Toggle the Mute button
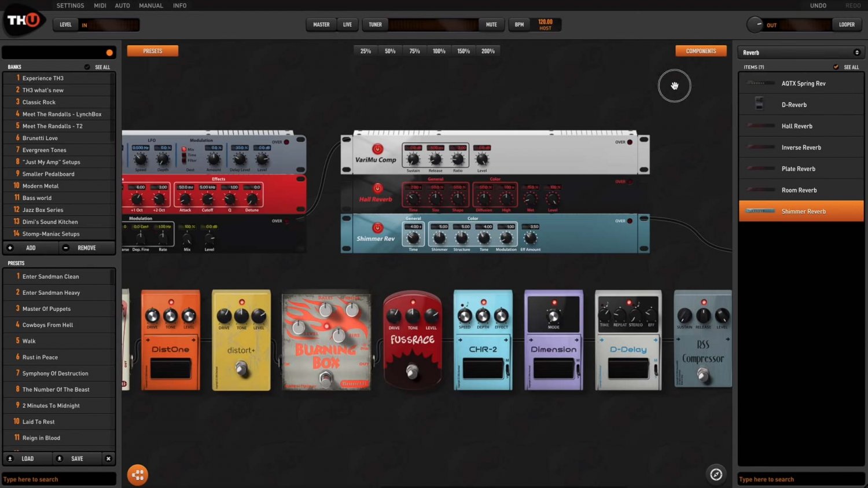The width and height of the screenshot is (868, 488). tap(491, 25)
